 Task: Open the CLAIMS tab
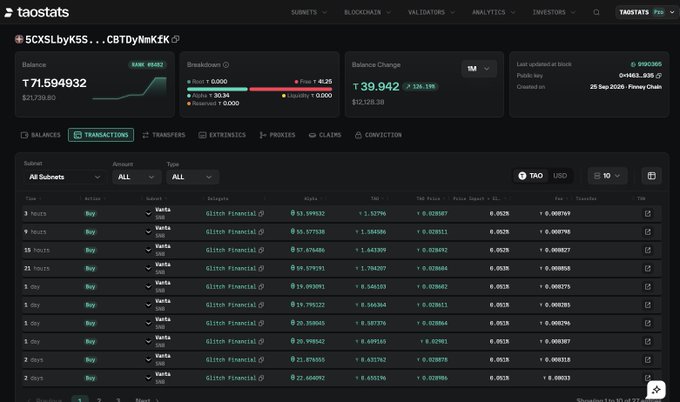click(x=325, y=135)
